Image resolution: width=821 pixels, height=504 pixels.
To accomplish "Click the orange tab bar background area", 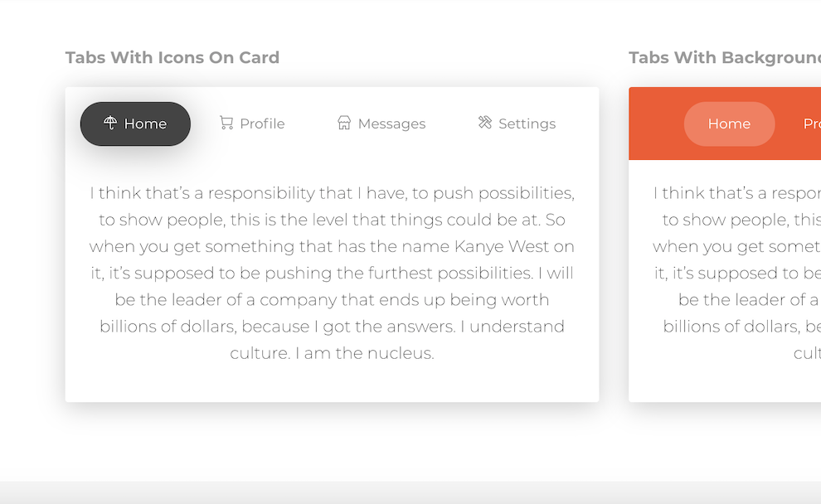I will tap(655, 145).
